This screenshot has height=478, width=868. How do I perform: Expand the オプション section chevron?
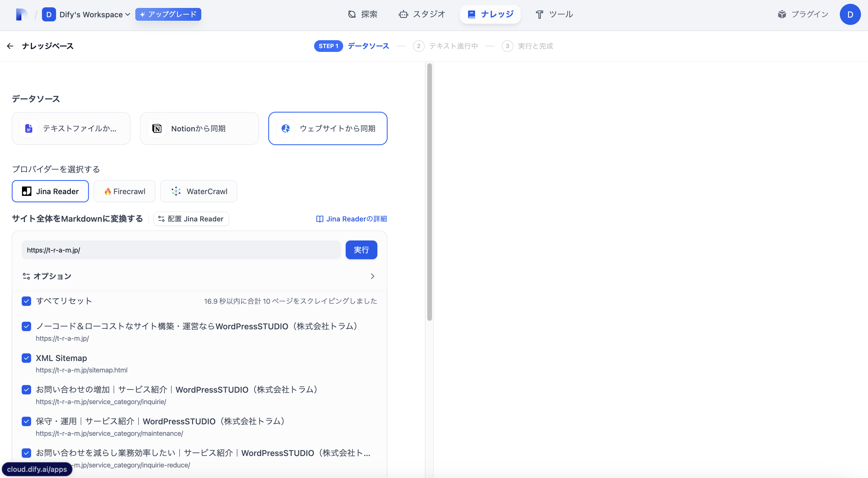[x=372, y=276]
